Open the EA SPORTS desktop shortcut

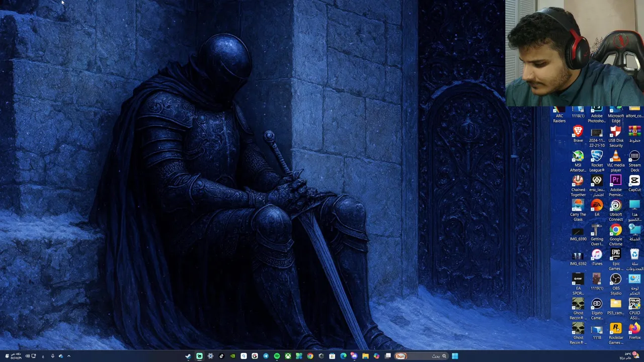578,285
